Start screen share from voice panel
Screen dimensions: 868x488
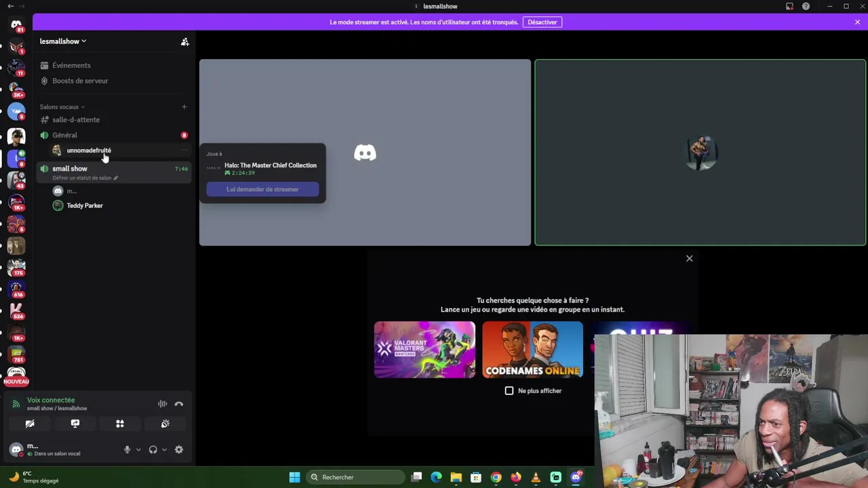[75, 424]
